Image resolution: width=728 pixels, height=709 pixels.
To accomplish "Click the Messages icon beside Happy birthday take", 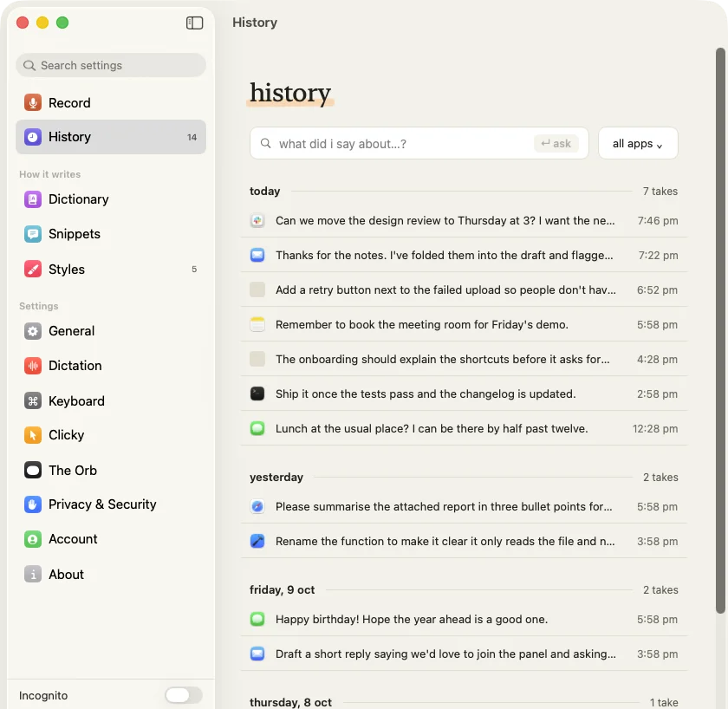I will click(x=257, y=620).
